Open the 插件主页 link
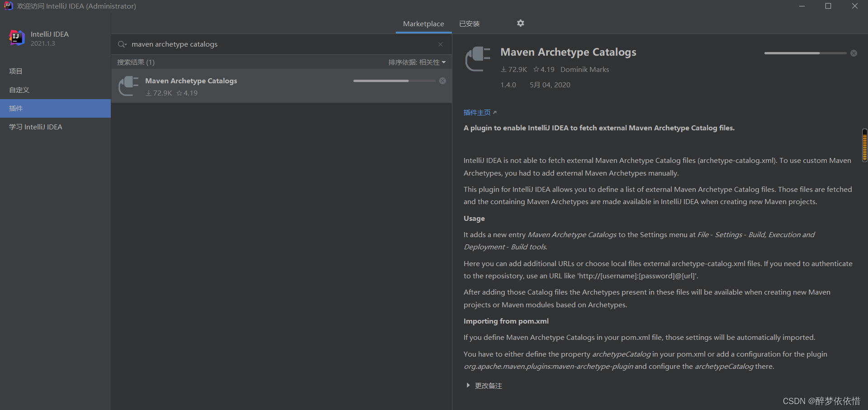The image size is (868, 410). coord(480,112)
